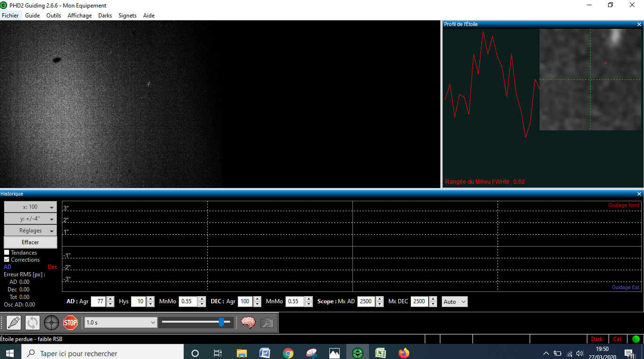The image size is (644, 359).
Task: Click the DEC Agr value field
Action: (x=245, y=301)
